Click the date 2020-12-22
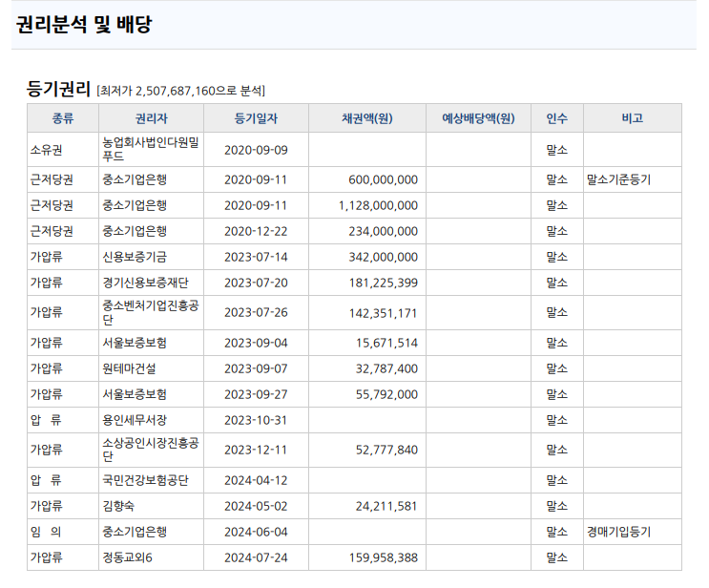709x588 pixels. [256, 232]
